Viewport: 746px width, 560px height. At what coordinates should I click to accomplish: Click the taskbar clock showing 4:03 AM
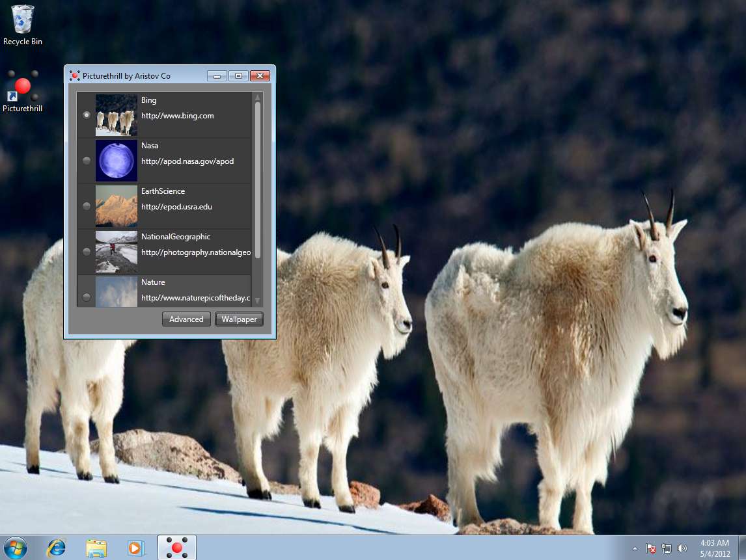pos(714,548)
